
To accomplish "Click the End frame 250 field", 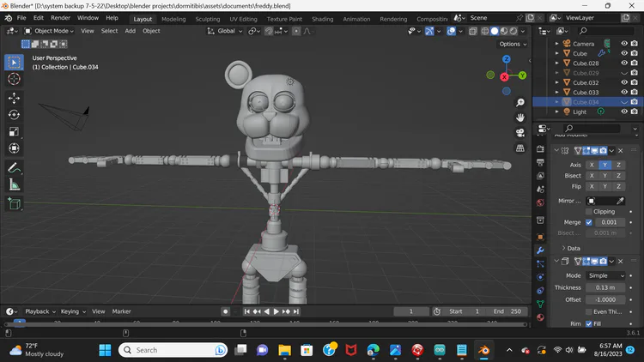I will point(507,311).
